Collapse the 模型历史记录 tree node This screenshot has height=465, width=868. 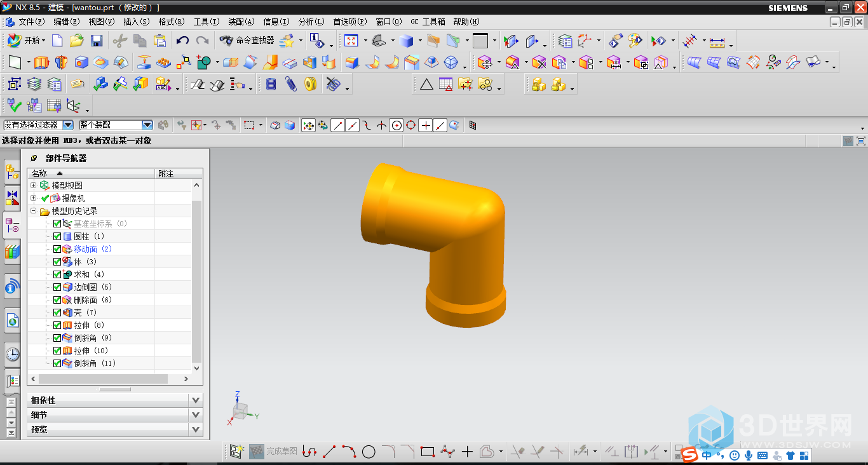click(x=34, y=211)
